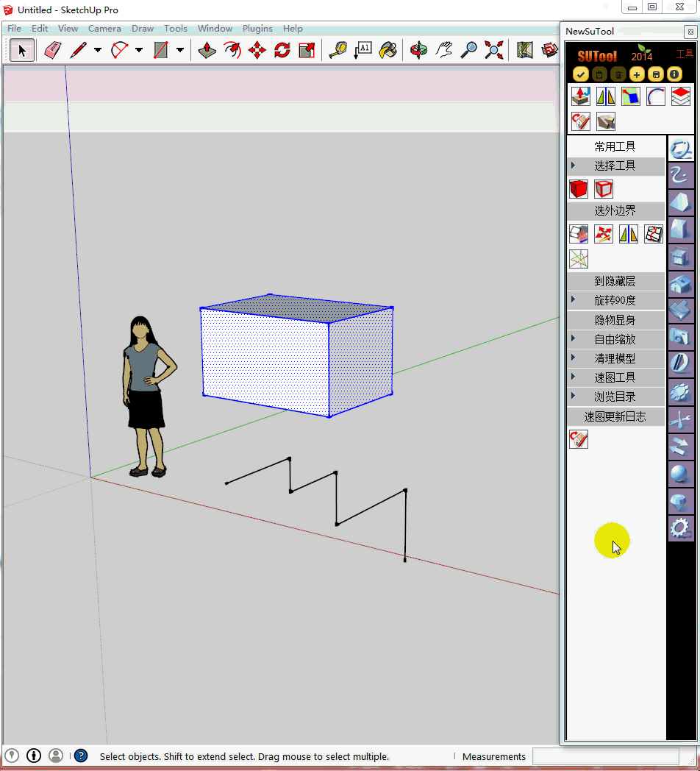
Task: Pick the Scale tool
Action: coord(307,50)
